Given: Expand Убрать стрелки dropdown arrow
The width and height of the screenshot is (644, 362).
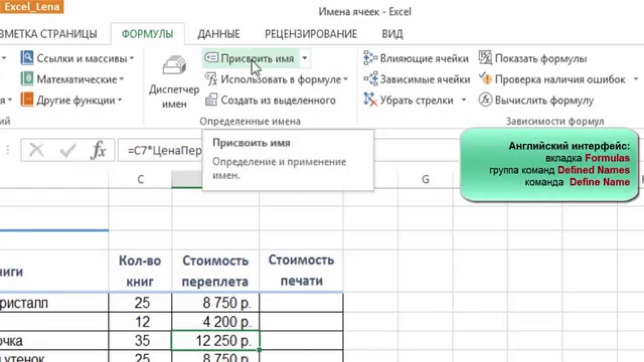Looking at the screenshot, I should point(463,100).
